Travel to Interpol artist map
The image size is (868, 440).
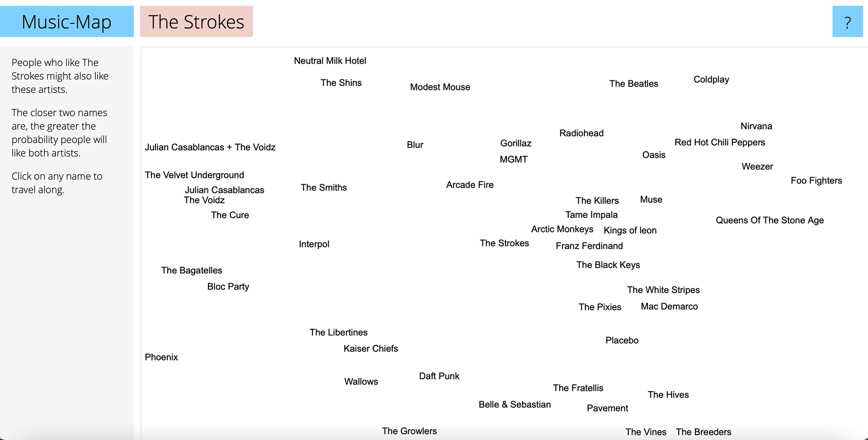click(314, 244)
